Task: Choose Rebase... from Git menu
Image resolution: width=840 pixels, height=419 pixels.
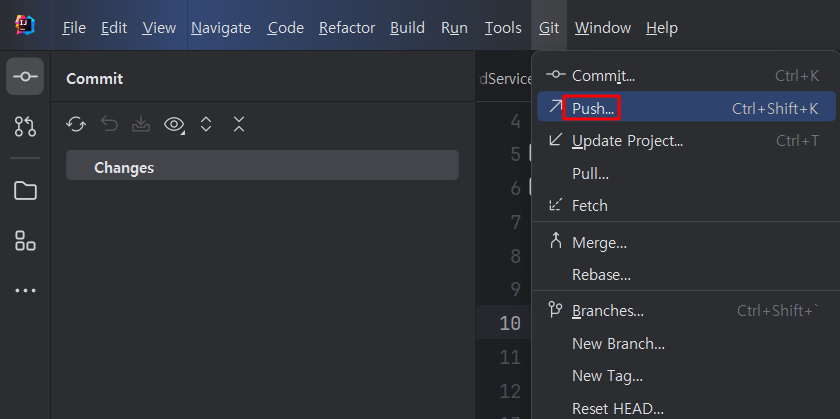Action: pyautogui.click(x=686, y=275)
